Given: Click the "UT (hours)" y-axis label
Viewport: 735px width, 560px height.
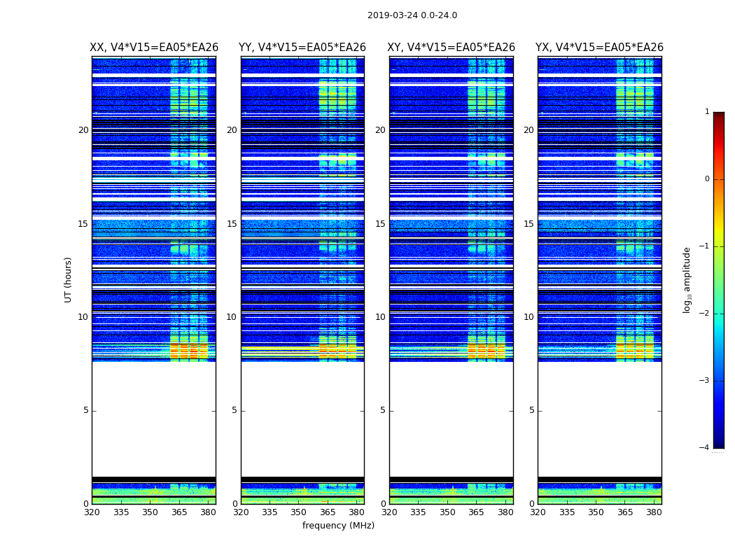Looking at the screenshot, I should [x=69, y=279].
